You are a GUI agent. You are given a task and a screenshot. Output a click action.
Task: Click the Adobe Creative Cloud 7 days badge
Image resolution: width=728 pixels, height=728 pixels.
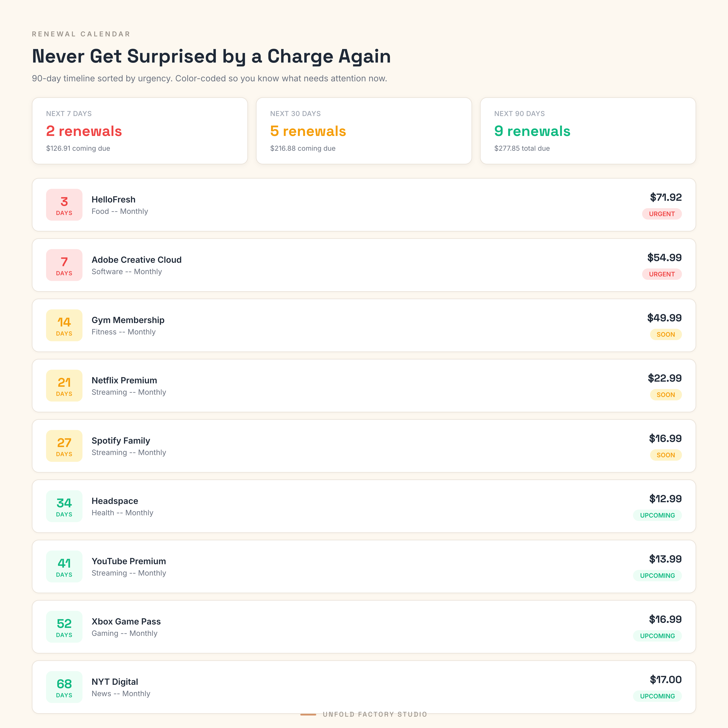(64, 265)
